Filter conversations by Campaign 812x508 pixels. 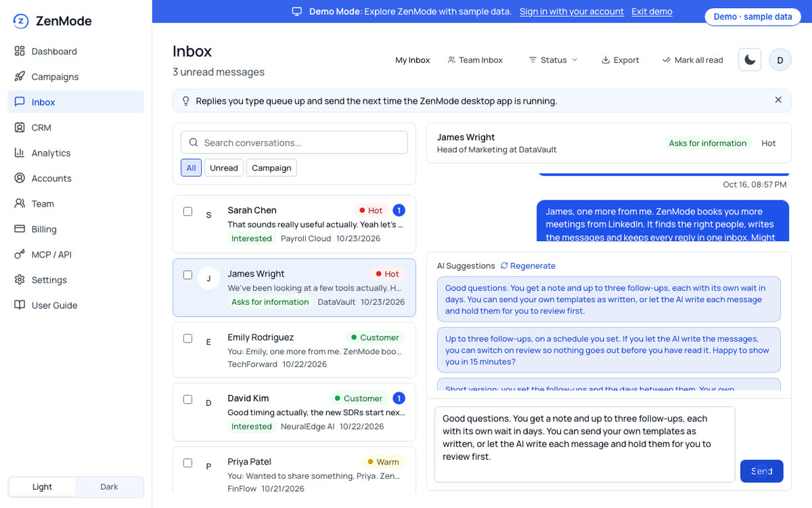271,168
